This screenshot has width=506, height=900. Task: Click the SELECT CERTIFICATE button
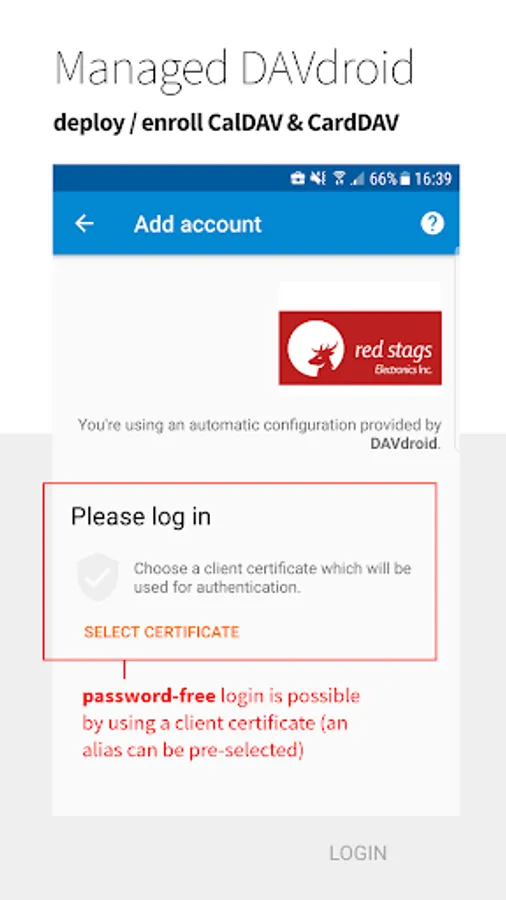point(161,632)
